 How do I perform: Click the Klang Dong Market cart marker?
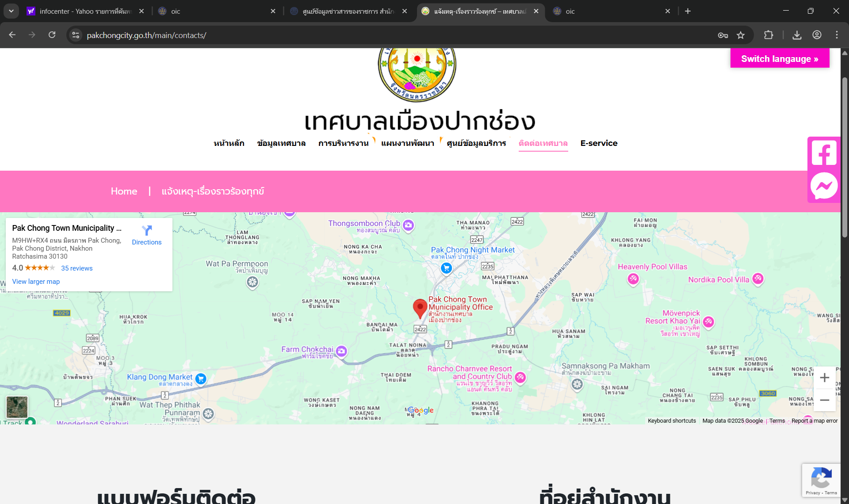point(201,379)
